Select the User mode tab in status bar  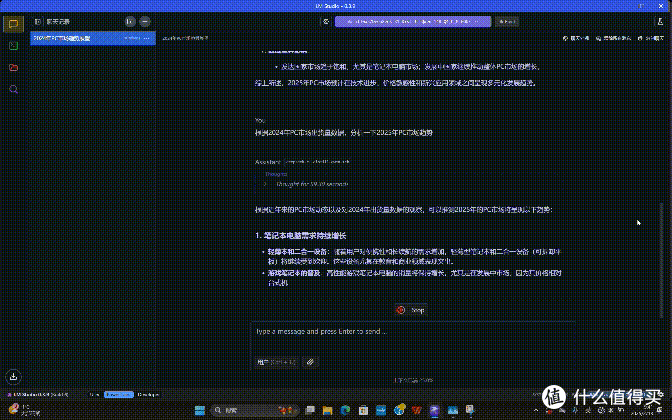tap(95, 394)
